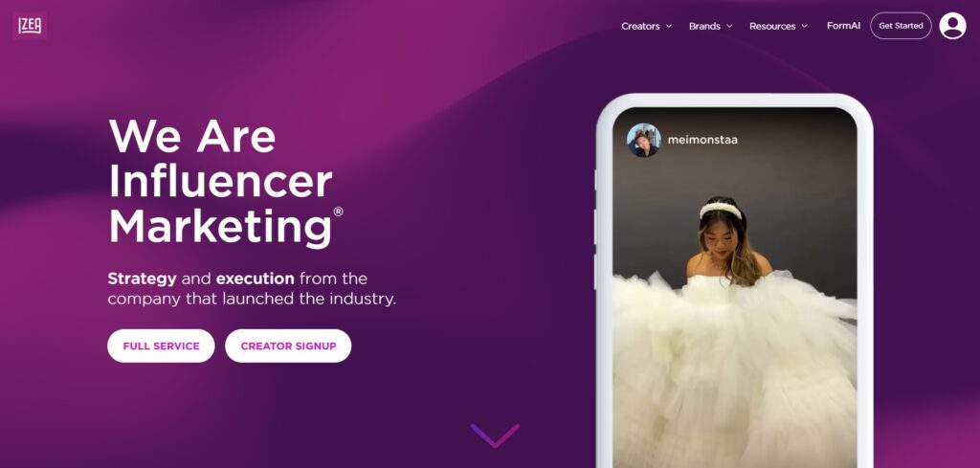Image resolution: width=980 pixels, height=468 pixels.
Task: Click the IZEA logo icon
Action: tap(30, 26)
